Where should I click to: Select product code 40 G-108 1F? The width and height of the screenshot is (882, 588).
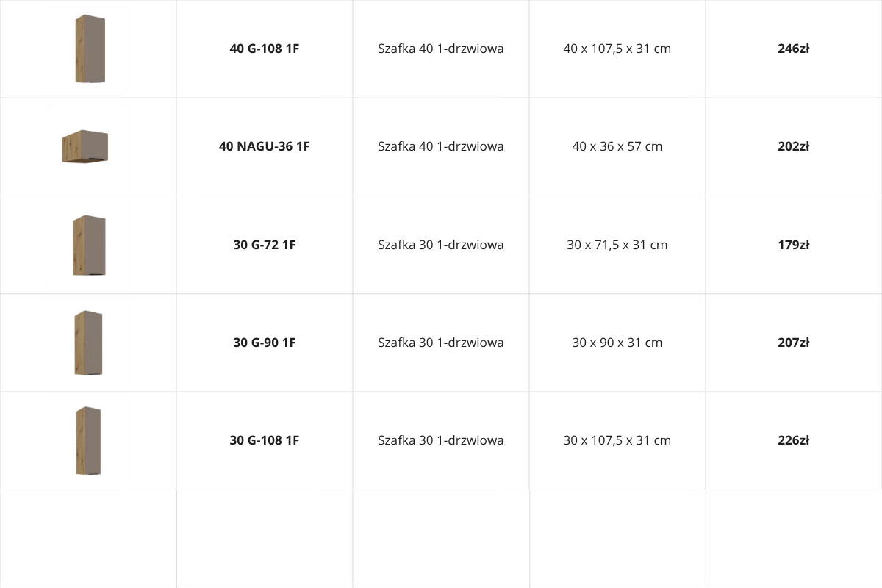pyautogui.click(x=265, y=49)
